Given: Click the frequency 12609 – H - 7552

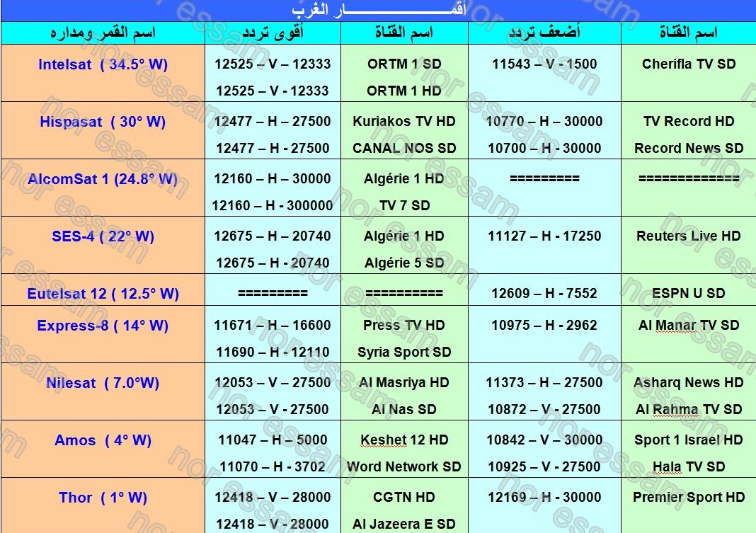Looking at the screenshot, I should [544, 293].
